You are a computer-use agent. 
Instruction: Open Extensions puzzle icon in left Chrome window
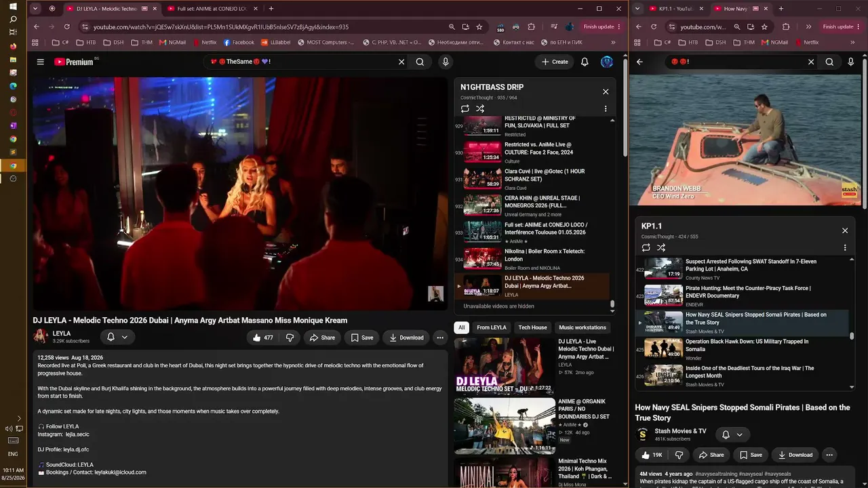[532, 26]
